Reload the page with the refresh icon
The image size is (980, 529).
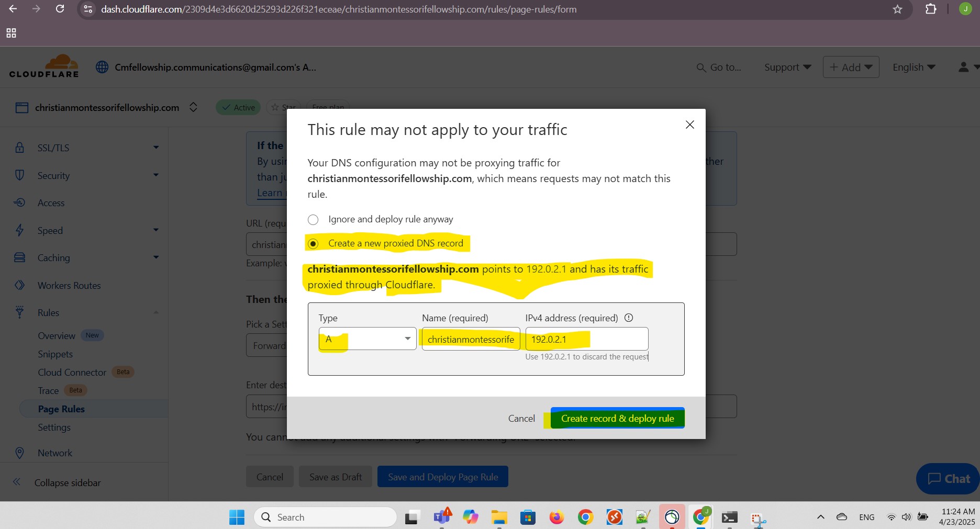[60, 9]
